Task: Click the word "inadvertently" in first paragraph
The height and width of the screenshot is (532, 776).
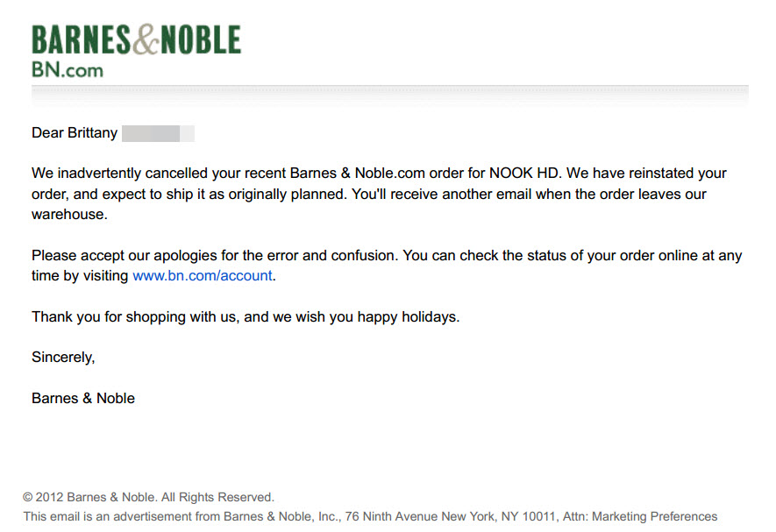Action: (x=99, y=174)
